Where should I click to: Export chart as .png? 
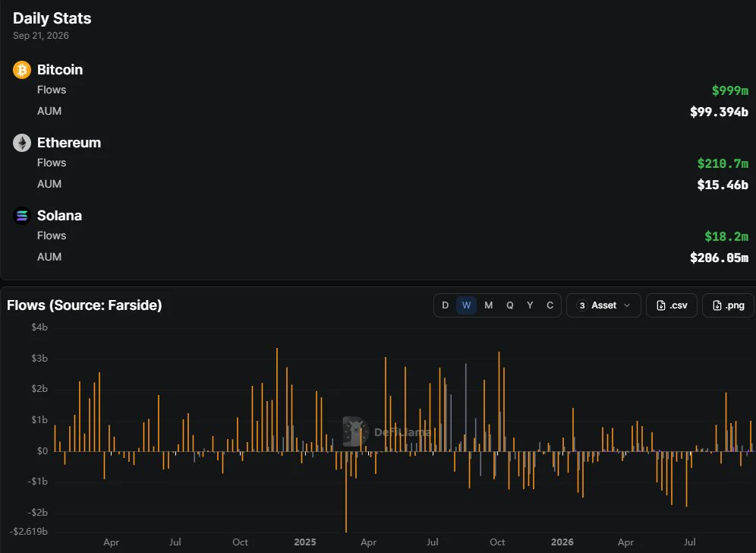pyautogui.click(x=728, y=305)
